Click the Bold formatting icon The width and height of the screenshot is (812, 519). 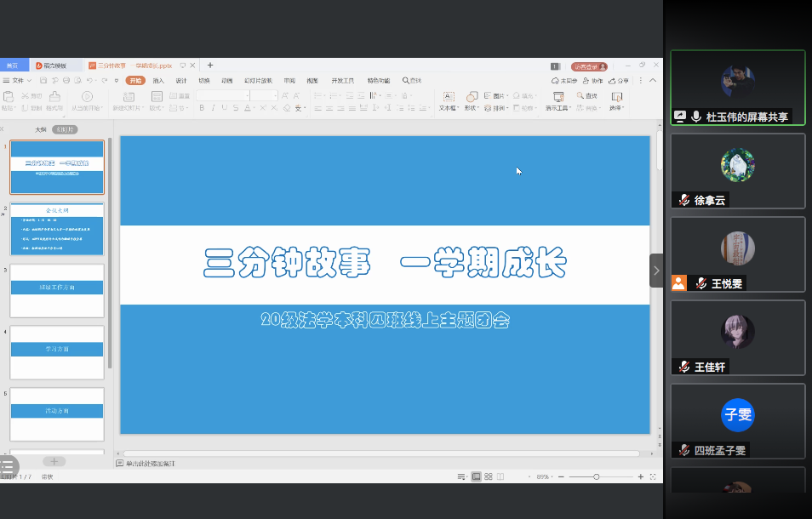(x=202, y=108)
